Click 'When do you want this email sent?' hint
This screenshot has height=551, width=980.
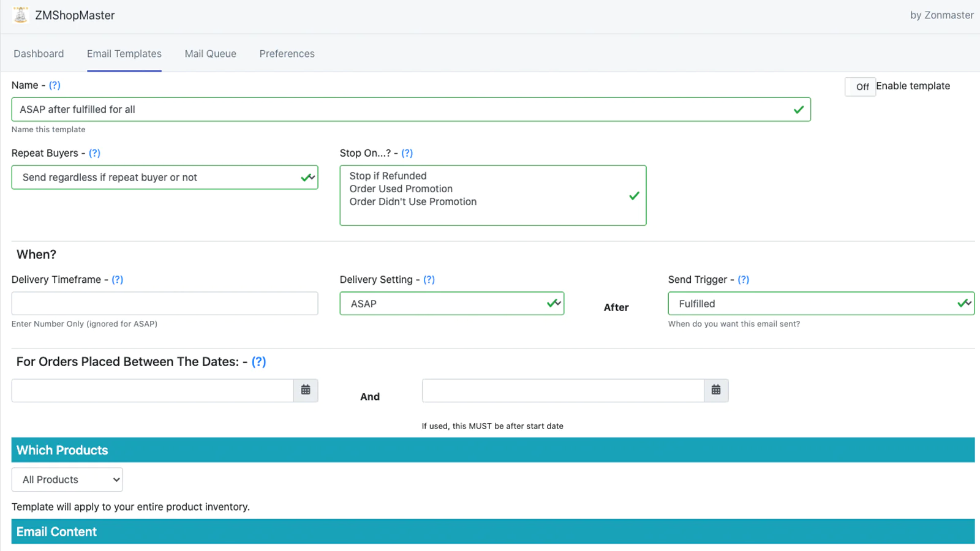734,324
